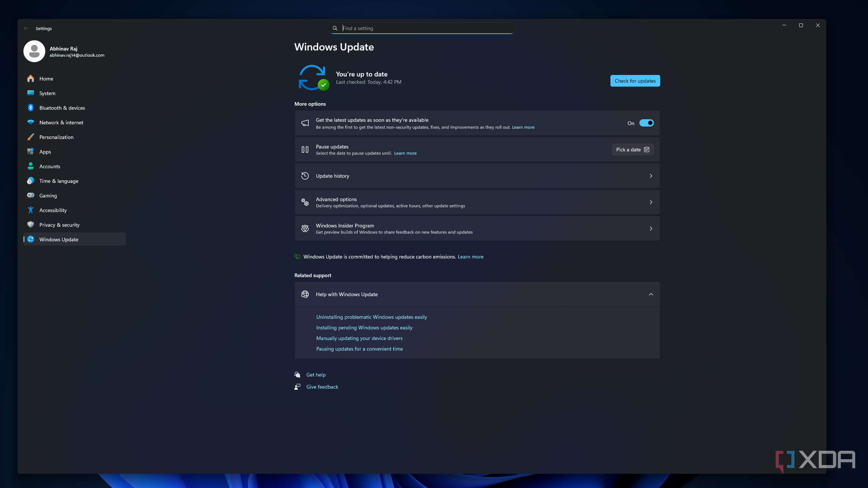The width and height of the screenshot is (868, 488).
Task: Click the Time & language globe icon
Action: [x=31, y=181]
